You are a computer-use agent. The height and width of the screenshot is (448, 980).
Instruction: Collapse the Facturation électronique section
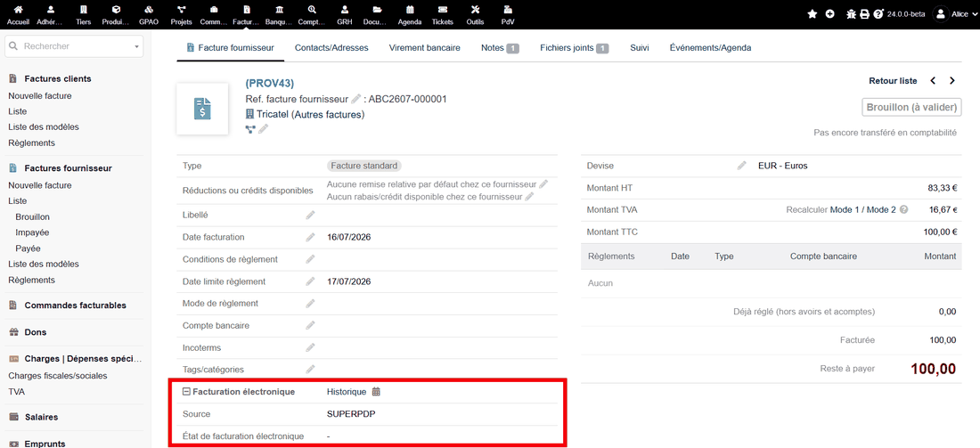[x=185, y=392]
